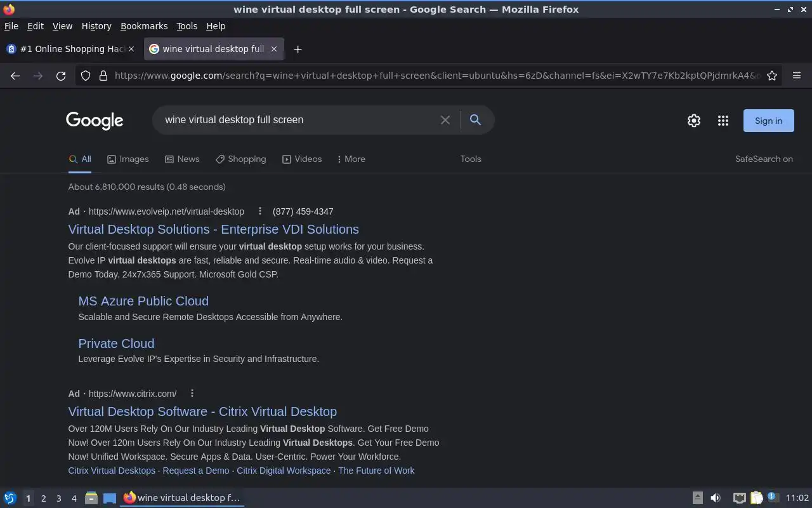Reload the current page

point(61,76)
